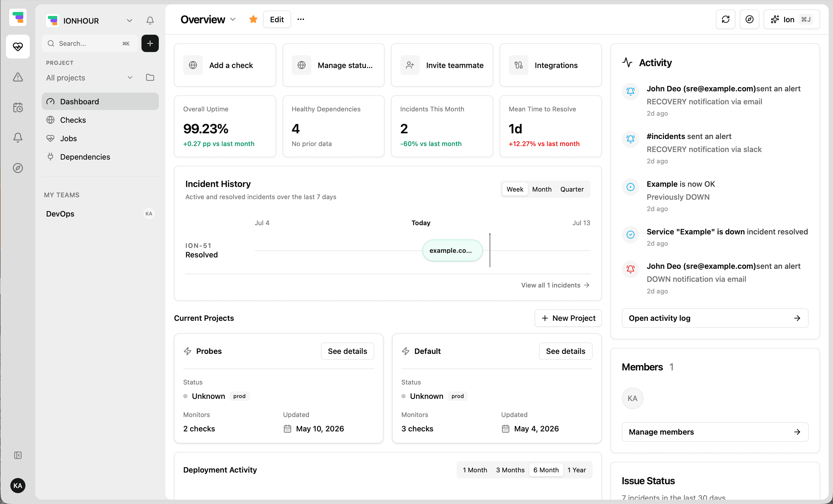Screen dimensions: 833x504
Task: Open the heartbeat monitoring rail icon
Action: 18,47
